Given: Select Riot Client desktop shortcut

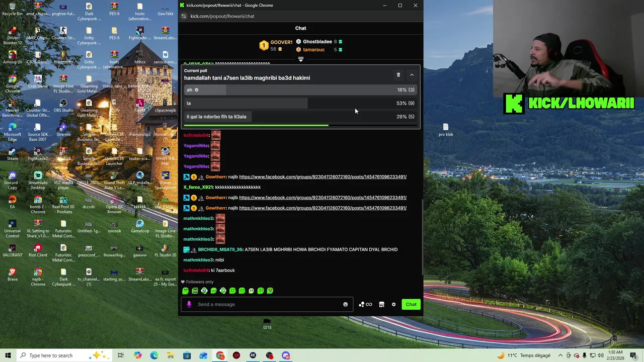Looking at the screenshot, I should pos(38,250).
